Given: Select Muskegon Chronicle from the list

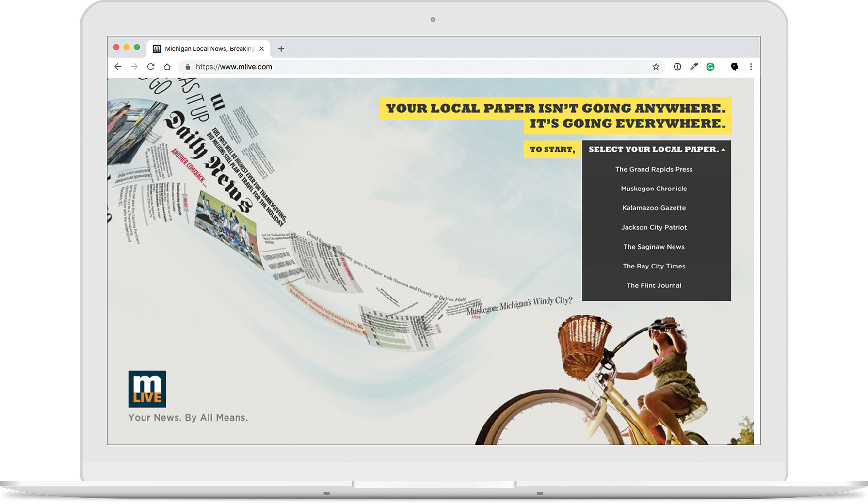Looking at the screenshot, I should (x=654, y=189).
